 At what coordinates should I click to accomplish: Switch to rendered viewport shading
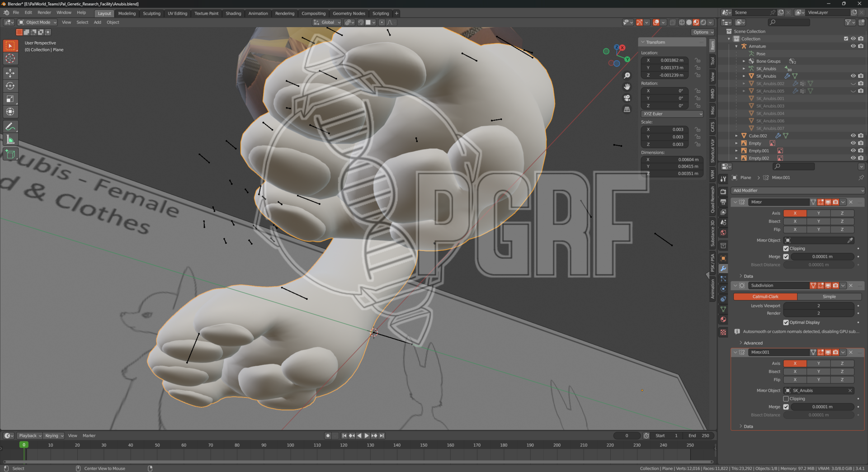pyautogui.click(x=703, y=22)
